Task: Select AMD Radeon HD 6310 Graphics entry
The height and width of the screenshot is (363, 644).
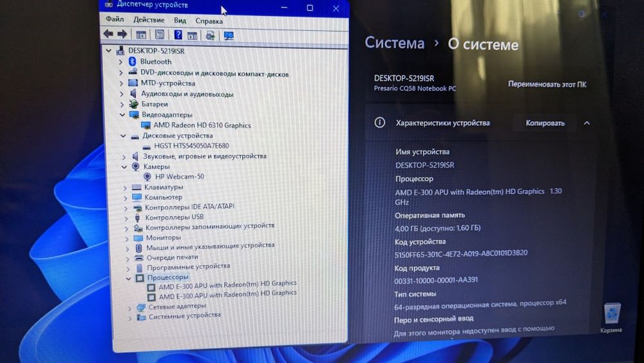Action: pos(202,125)
